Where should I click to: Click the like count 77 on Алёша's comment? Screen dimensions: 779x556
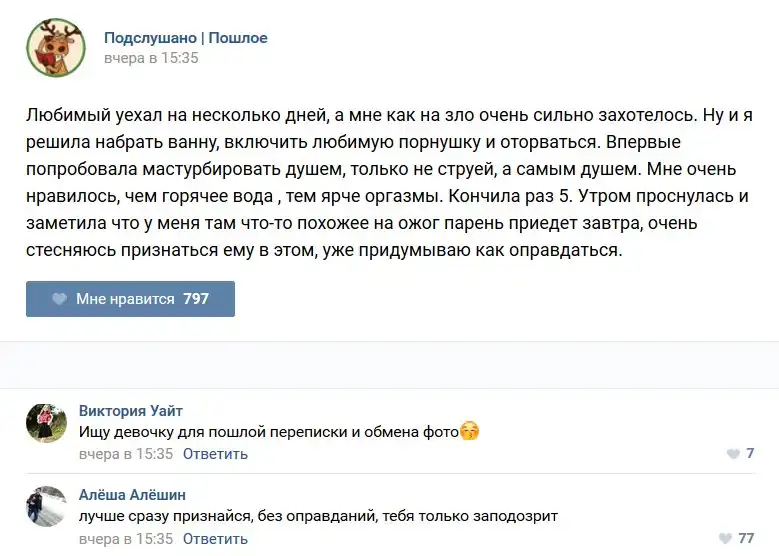(x=746, y=538)
